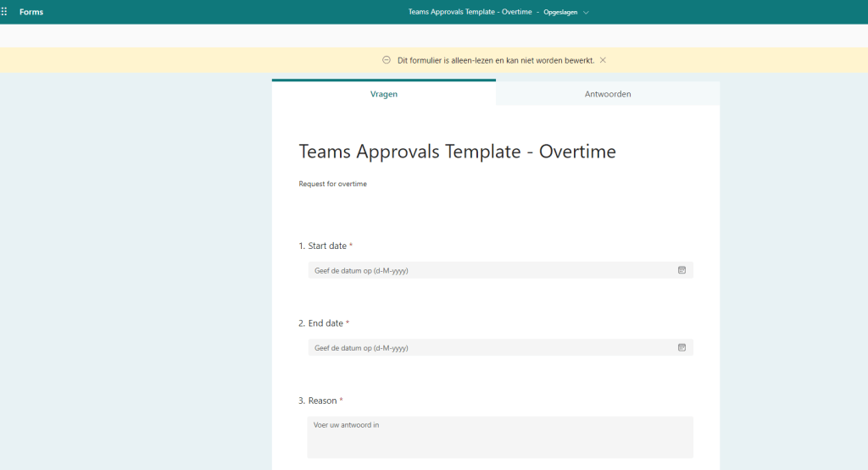Open the app launcher waffle icon
Screen dimensions: 868x470
(5, 12)
